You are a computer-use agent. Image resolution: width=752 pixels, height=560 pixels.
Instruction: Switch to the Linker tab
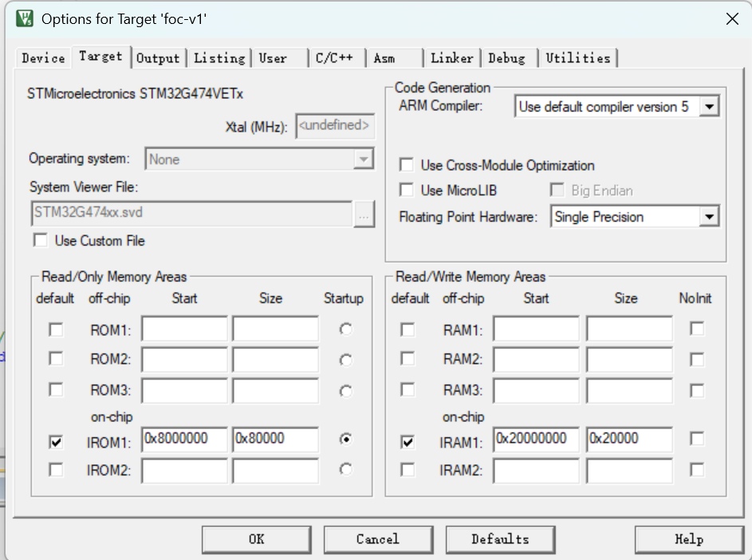click(x=452, y=58)
